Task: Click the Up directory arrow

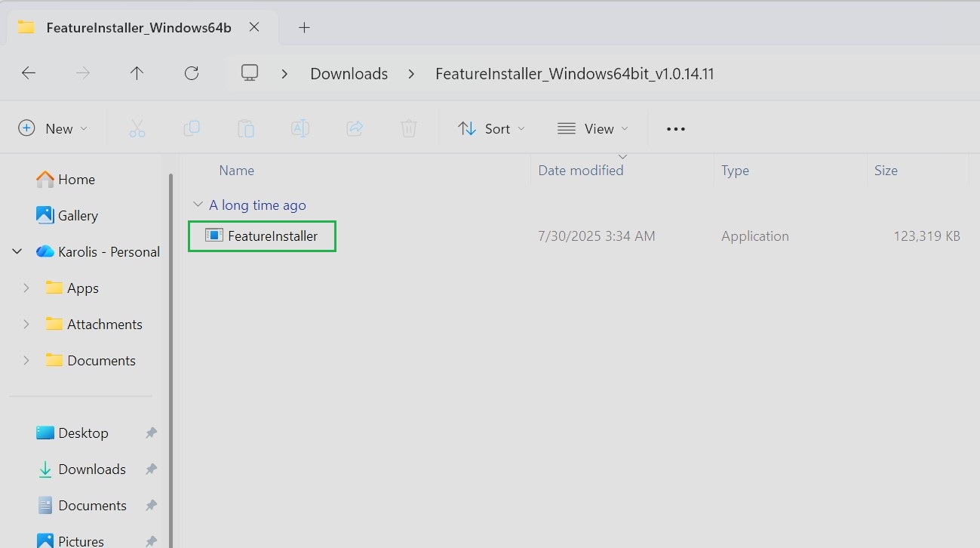Action: point(137,73)
